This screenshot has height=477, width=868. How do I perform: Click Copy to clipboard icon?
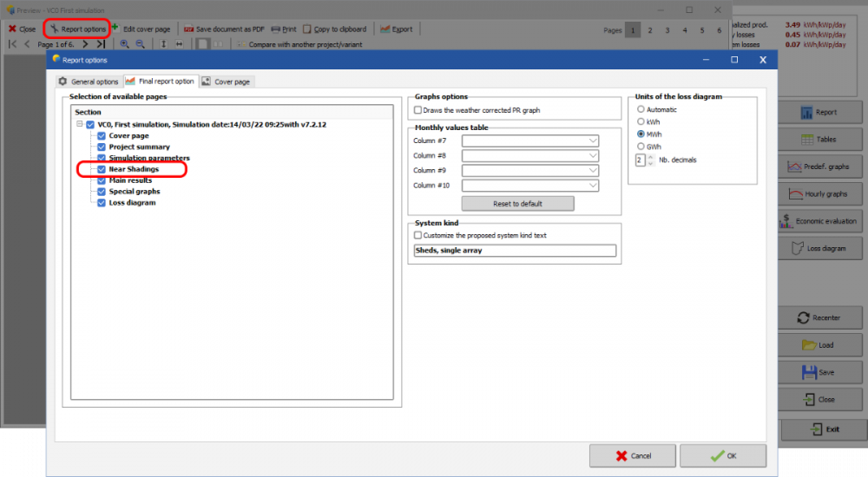click(308, 29)
